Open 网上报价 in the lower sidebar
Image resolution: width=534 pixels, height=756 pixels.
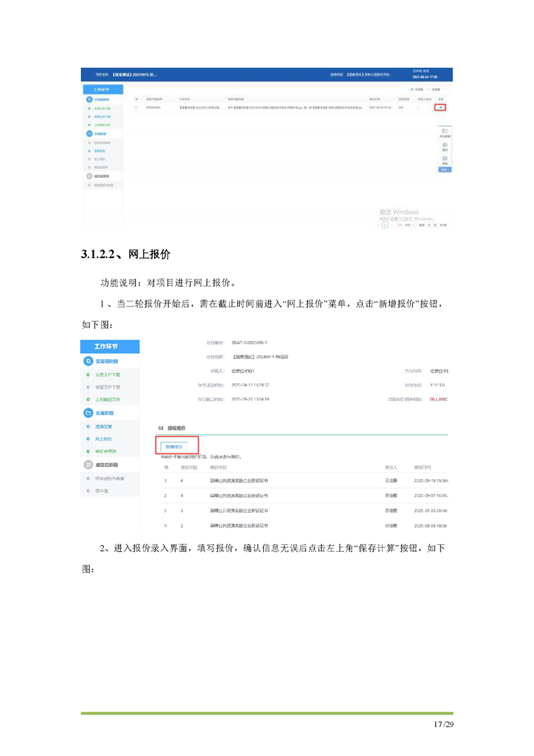103,439
